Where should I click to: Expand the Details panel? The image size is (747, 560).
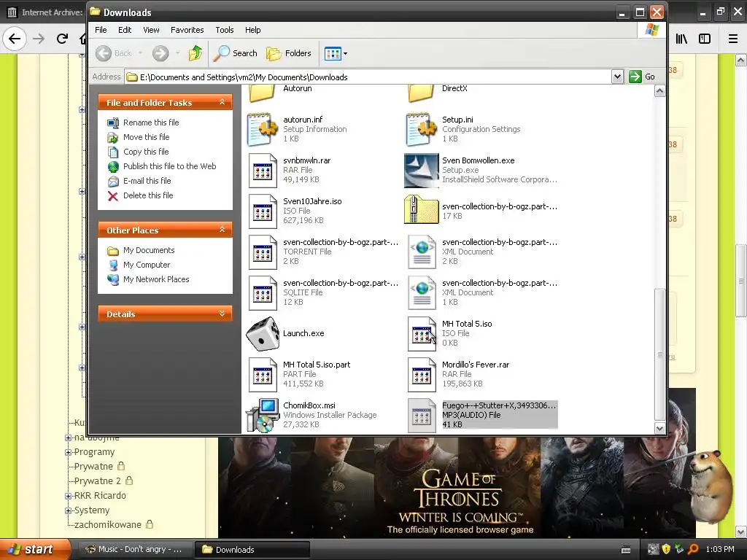click(x=222, y=314)
